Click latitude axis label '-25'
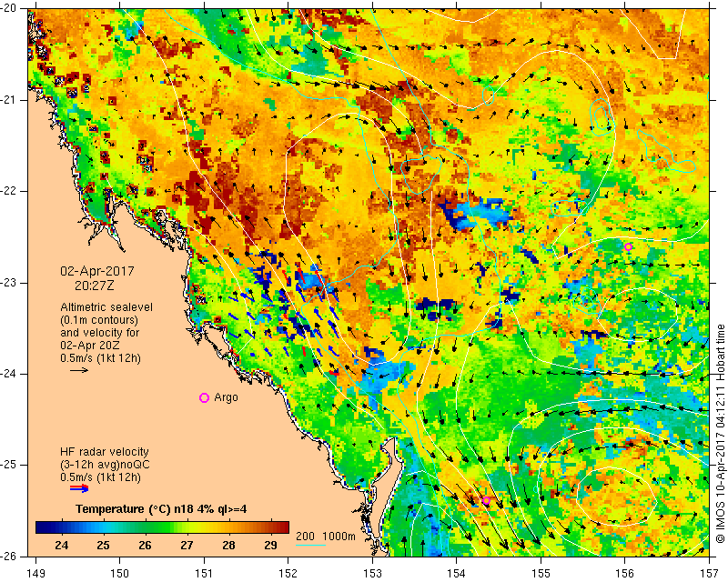 coord(8,465)
